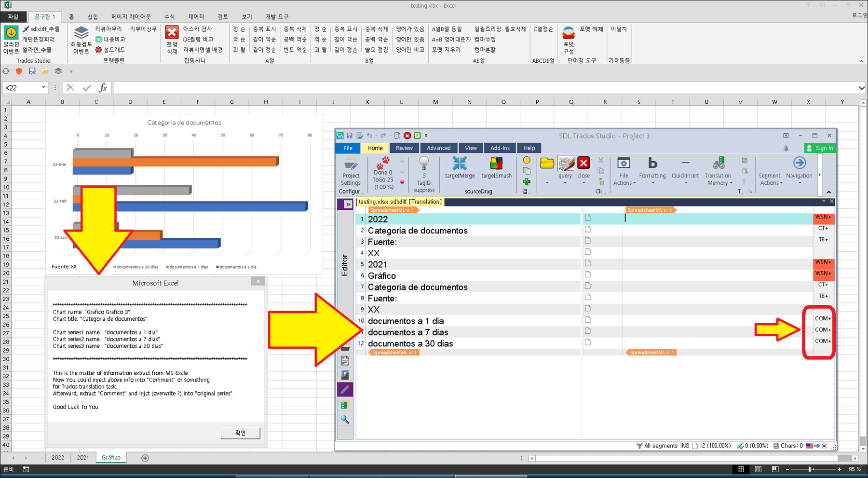Expand the Translation Memory dropdown
Screen dimensions: 868x478
pyautogui.click(x=731, y=183)
